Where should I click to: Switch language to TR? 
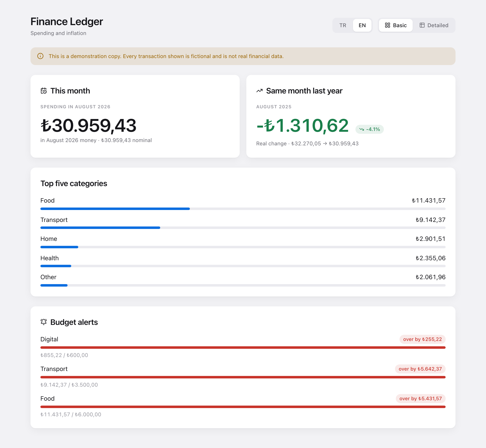(343, 25)
